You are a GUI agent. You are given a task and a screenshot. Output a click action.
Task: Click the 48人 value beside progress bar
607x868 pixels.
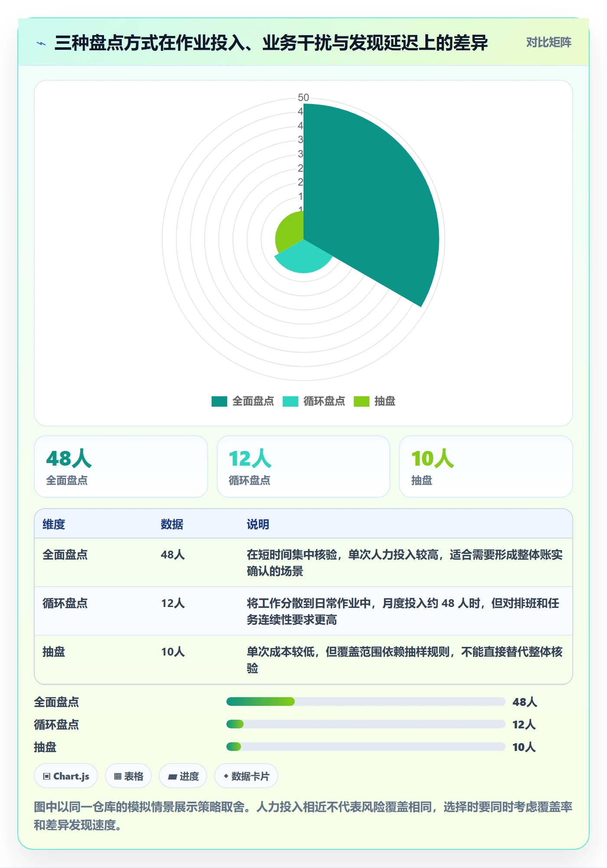coord(525,702)
